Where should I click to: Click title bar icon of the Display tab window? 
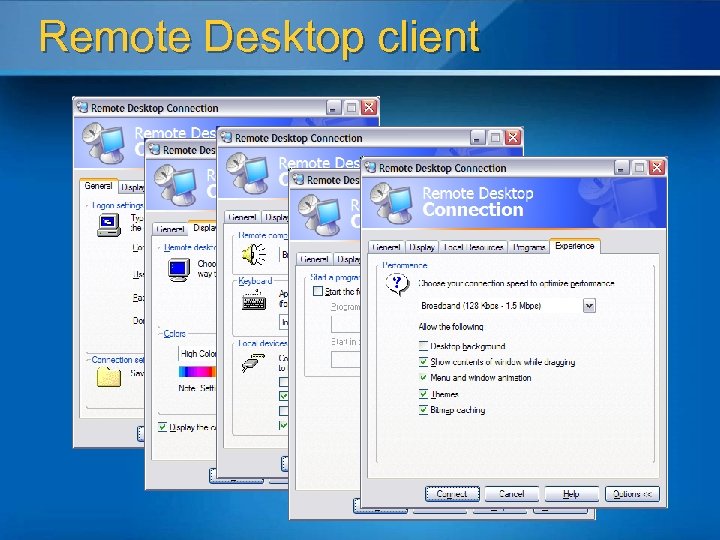click(154, 150)
